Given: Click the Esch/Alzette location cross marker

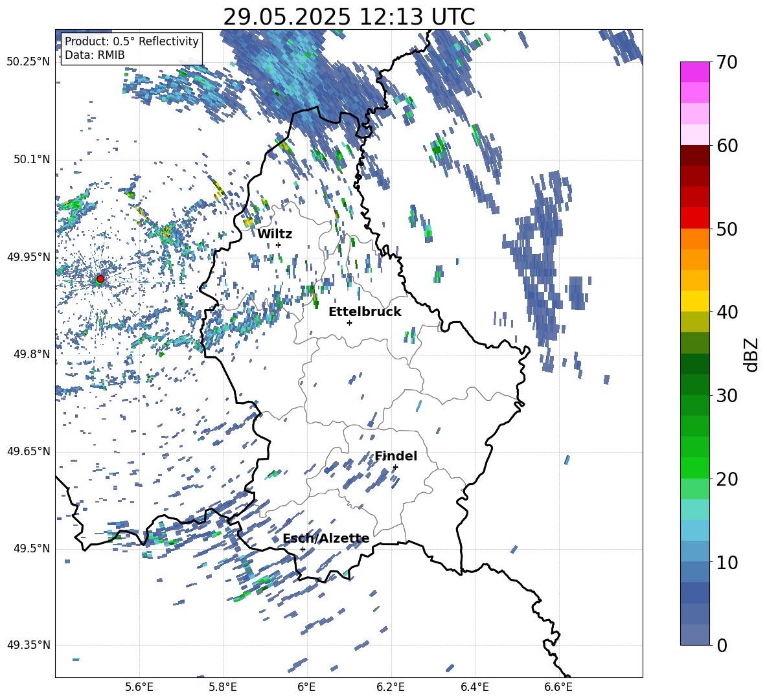Looking at the screenshot, I should (x=303, y=549).
